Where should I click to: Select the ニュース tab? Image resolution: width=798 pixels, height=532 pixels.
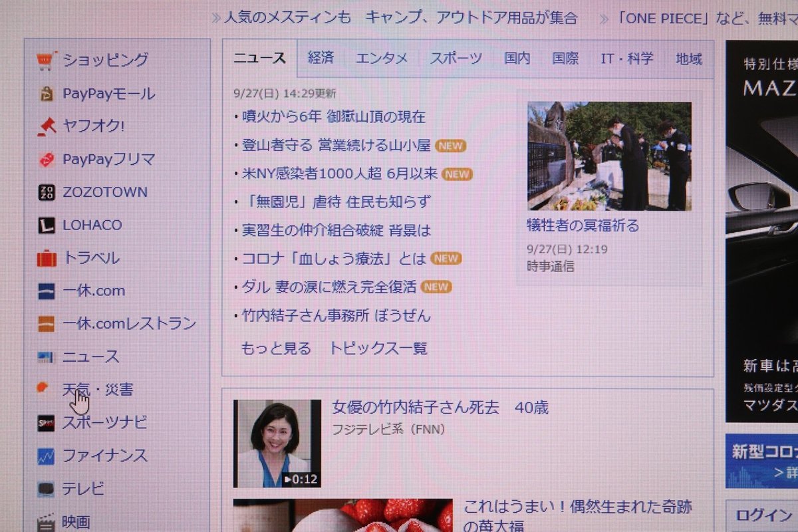click(259, 59)
